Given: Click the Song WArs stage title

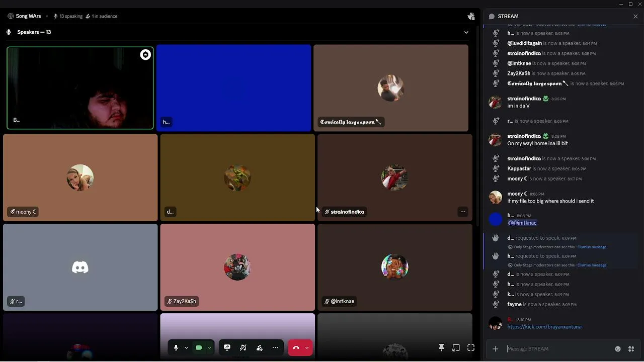Looking at the screenshot, I should tap(28, 16).
